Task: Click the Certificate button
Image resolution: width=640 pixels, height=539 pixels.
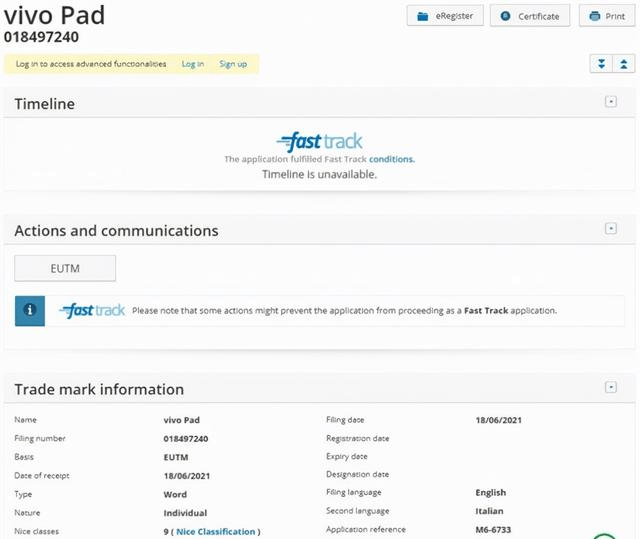Action: tap(530, 16)
